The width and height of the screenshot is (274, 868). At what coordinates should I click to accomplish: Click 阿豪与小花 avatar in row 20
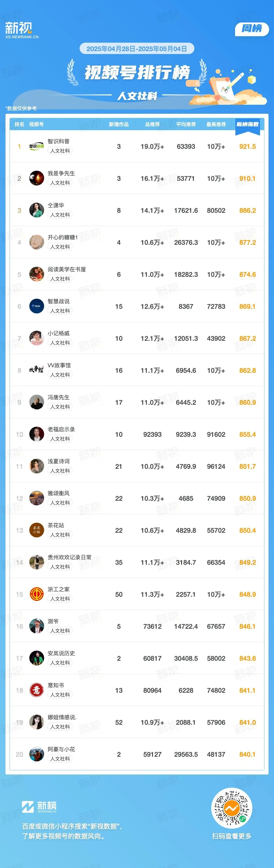click(x=36, y=755)
